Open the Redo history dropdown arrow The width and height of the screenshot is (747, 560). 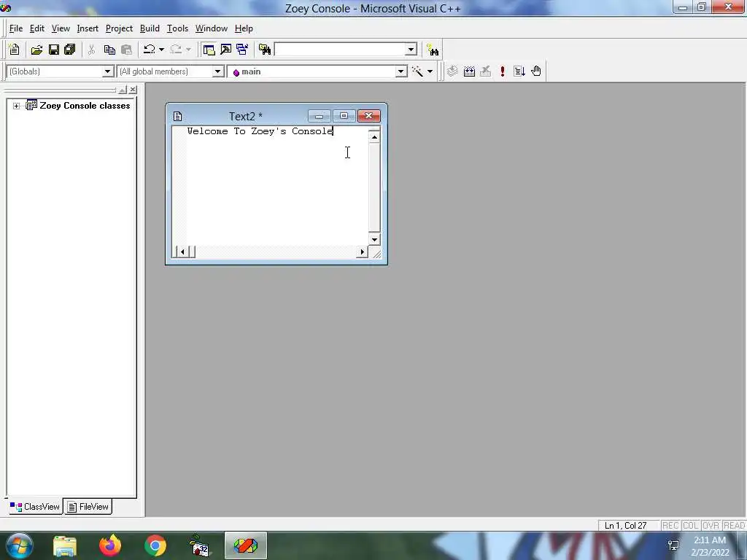point(188,50)
